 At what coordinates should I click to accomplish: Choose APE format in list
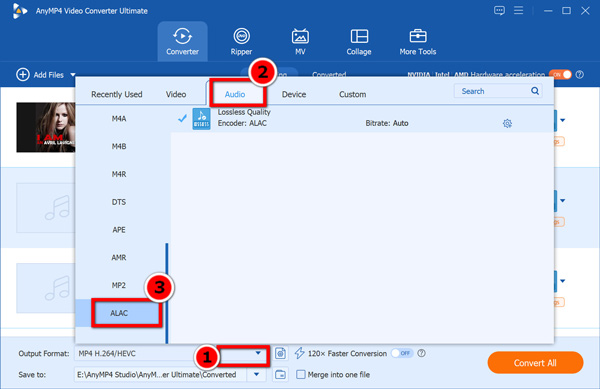[x=119, y=230]
